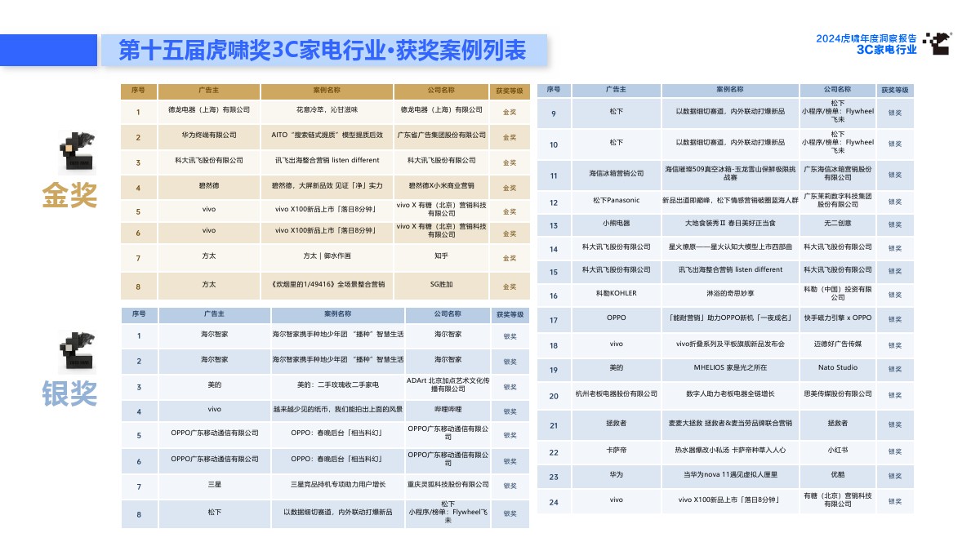Image resolution: width=980 pixels, height=551 pixels.
Task: Click company cell 知乎
Action: tap(441, 256)
